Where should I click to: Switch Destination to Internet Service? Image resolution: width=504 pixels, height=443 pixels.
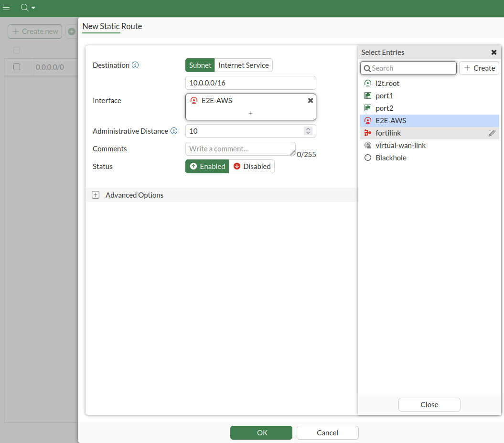244,65
